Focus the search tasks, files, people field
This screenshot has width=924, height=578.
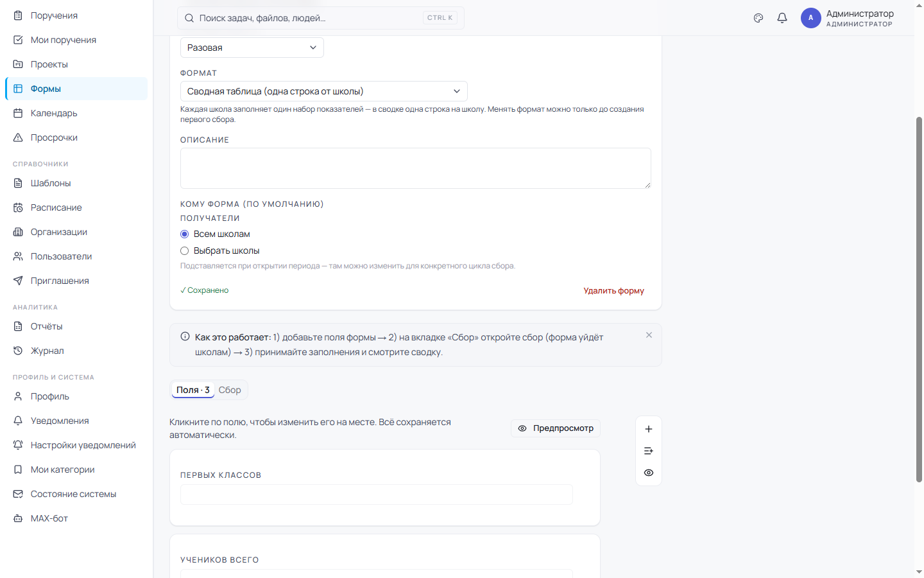(320, 18)
